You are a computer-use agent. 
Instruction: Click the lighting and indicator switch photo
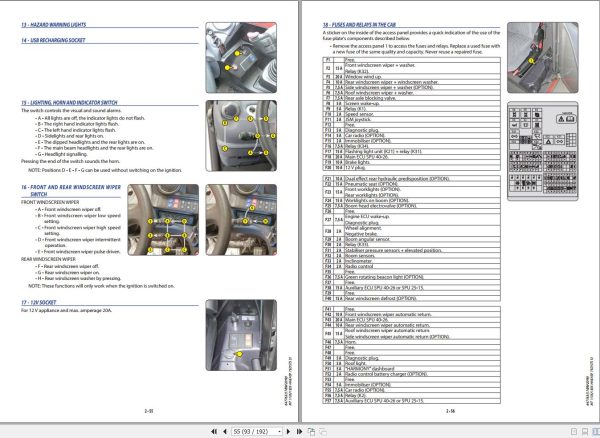click(x=241, y=136)
